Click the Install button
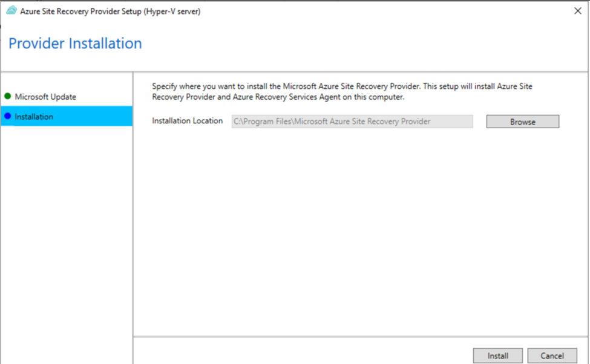Screen dimensions: 590x364 coord(497,356)
